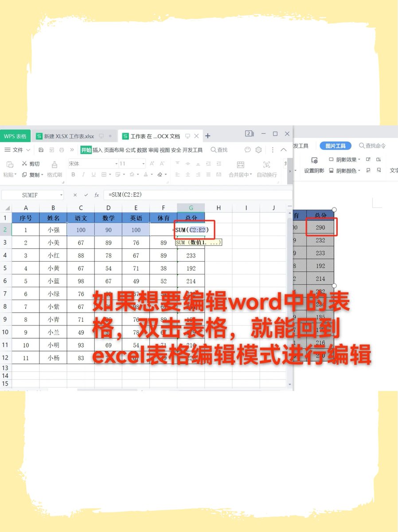Open the 合并居中 dropdown arrow

251,175
